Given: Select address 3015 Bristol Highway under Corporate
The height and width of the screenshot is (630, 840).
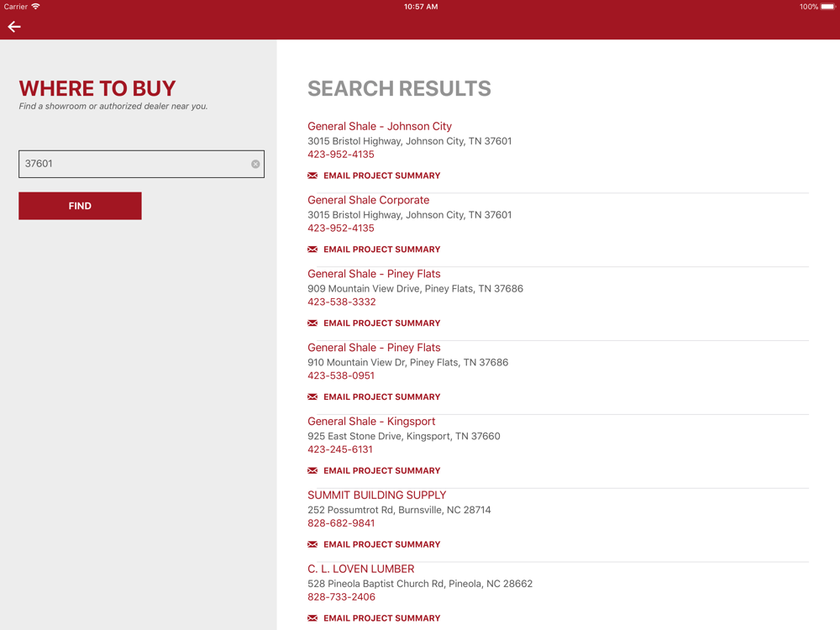Looking at the screenshot, I should pyautogui.click(x=409, y=215).
